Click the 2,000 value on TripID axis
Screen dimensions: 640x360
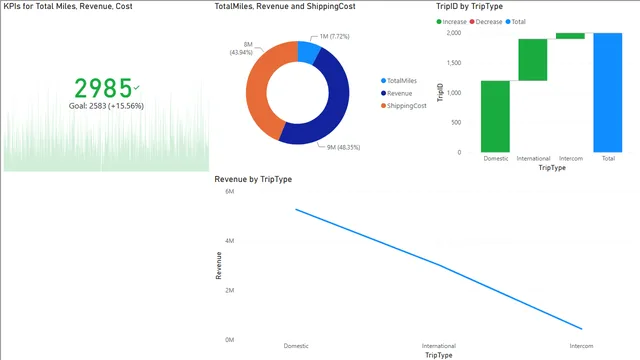click(x=453, y=33)
